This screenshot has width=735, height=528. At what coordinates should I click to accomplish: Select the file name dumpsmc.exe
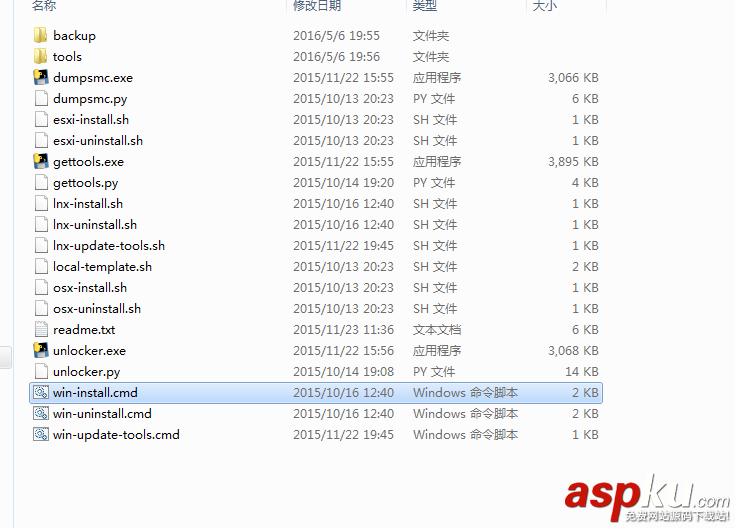[93, 78]
